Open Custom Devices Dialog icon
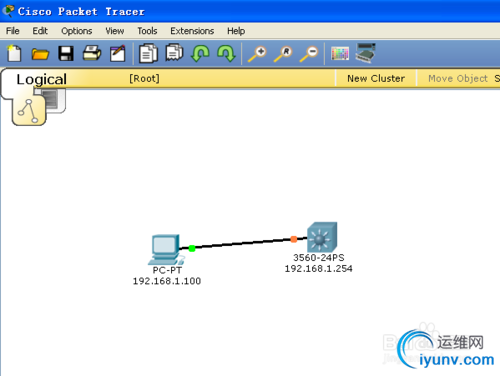Screen dimensions: 500x376 pyautogui.click(x=365, y=53)
